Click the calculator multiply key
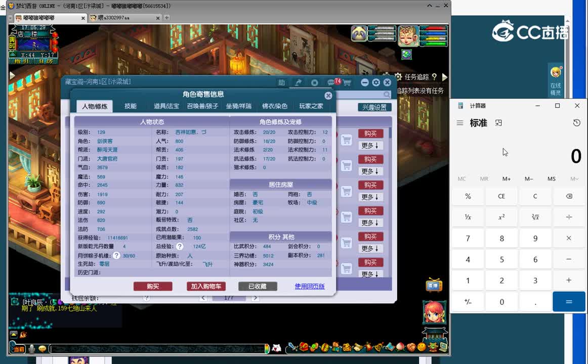The image size is (588, 364). 569,238
